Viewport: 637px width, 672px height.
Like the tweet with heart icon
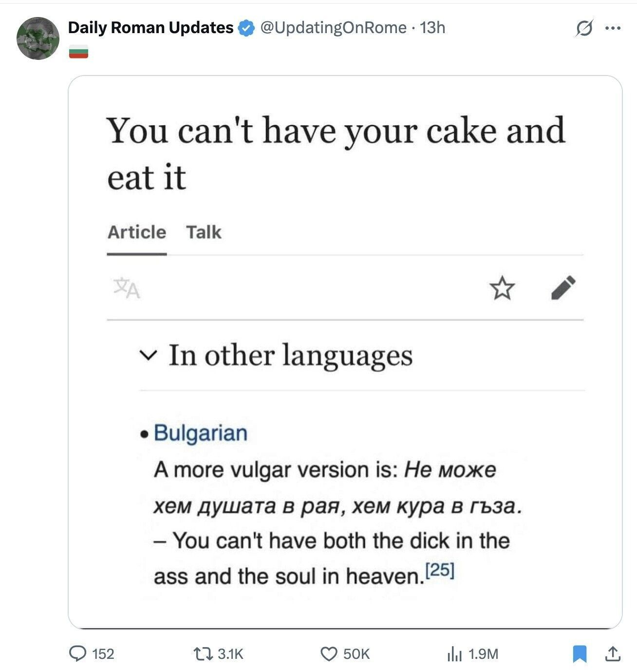(329, 653)
